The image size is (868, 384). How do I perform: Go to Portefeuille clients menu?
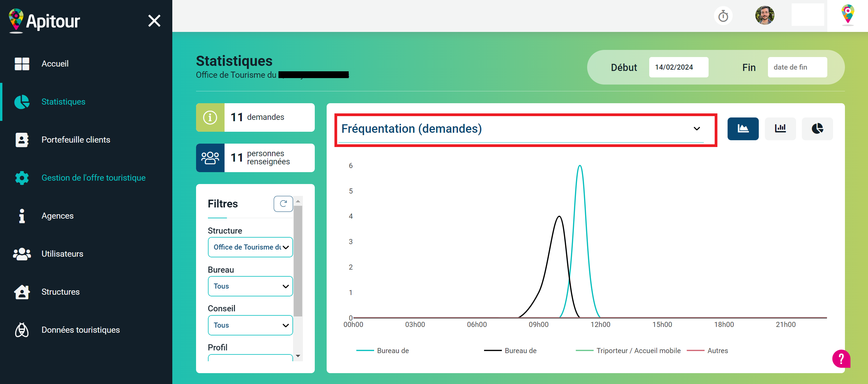click(76, 140)
